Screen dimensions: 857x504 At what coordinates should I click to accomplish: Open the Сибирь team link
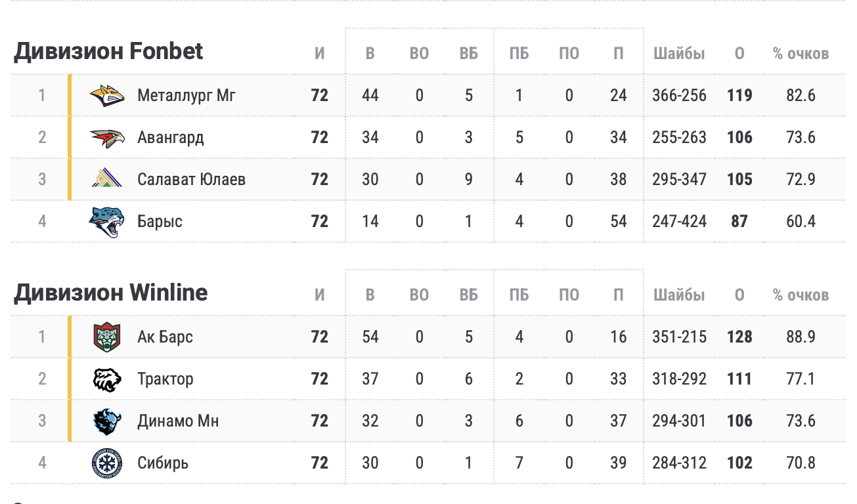tap(163, 463)
